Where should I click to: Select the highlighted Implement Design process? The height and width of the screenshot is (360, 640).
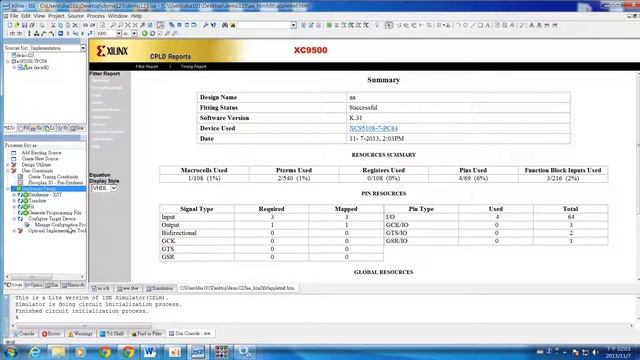[x=49, y=189]
